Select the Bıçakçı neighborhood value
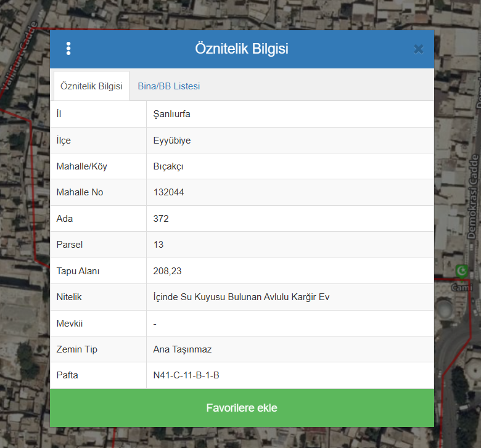The width and height of the screenshot is (481, 448). (168, 166)
